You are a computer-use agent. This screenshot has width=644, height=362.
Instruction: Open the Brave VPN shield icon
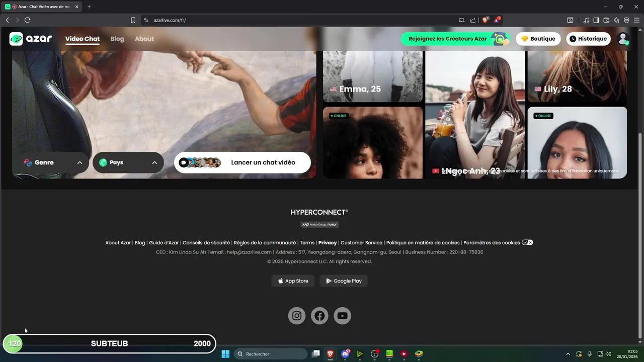626,20
